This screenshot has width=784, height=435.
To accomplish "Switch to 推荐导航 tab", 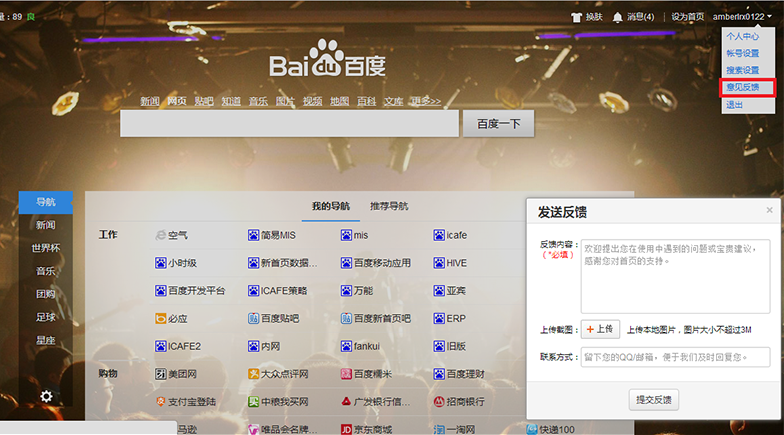I will [389, 206].
